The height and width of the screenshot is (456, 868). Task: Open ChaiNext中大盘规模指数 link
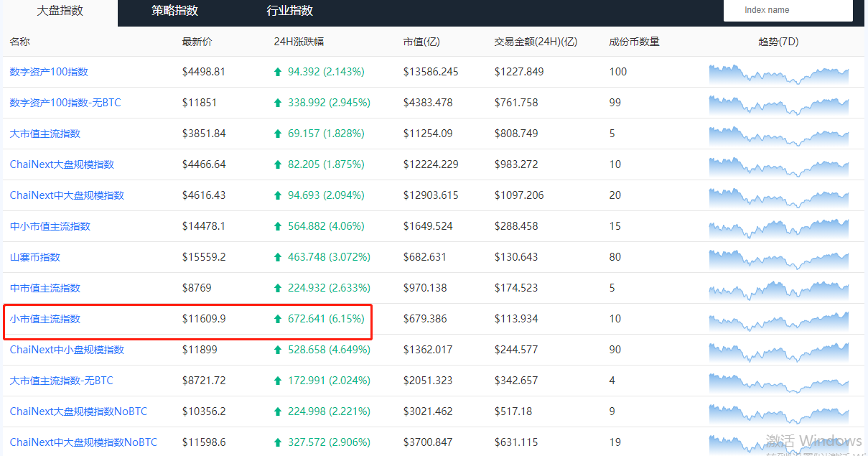tap(67, 195)
